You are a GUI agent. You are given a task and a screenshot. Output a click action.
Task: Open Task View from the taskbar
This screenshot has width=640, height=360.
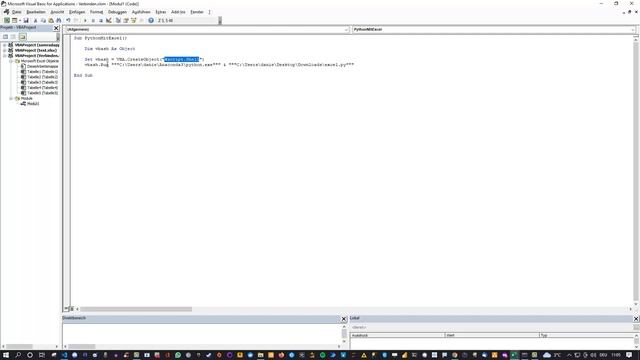pyautogui.click(x=42, y=355)
